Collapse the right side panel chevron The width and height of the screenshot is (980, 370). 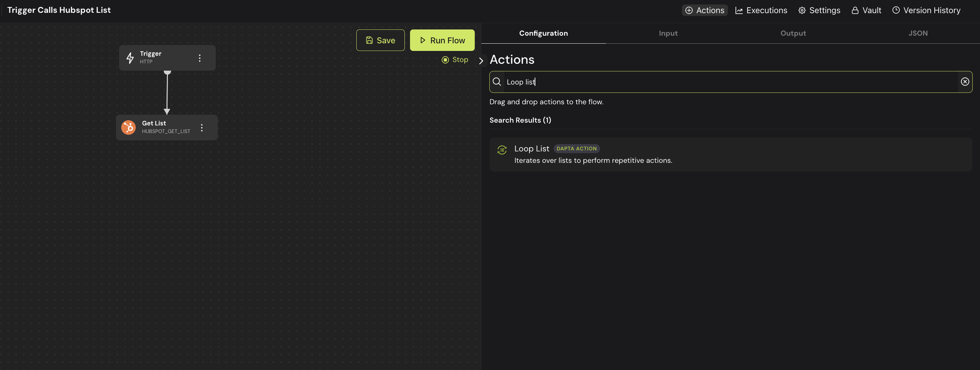[x=481, y=61]
